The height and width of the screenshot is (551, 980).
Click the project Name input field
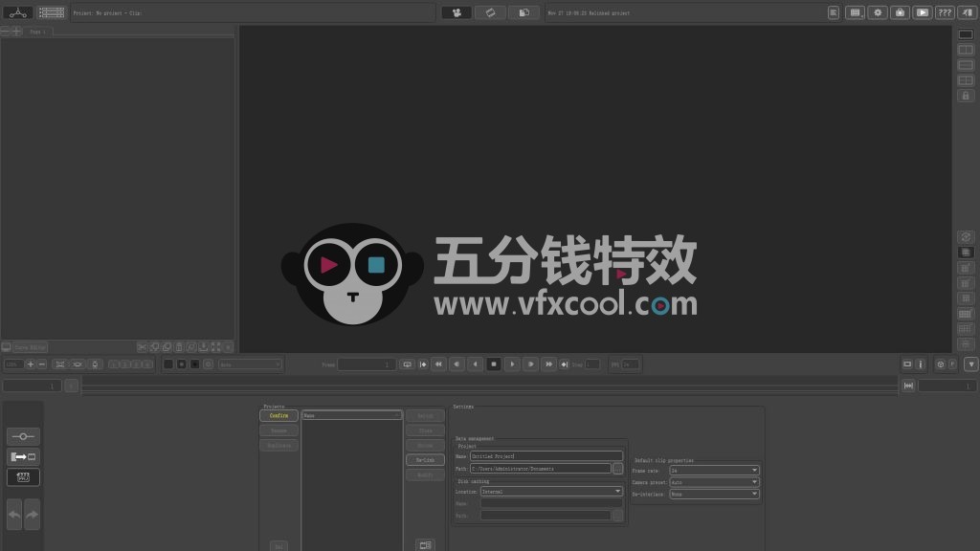[546, 456]
